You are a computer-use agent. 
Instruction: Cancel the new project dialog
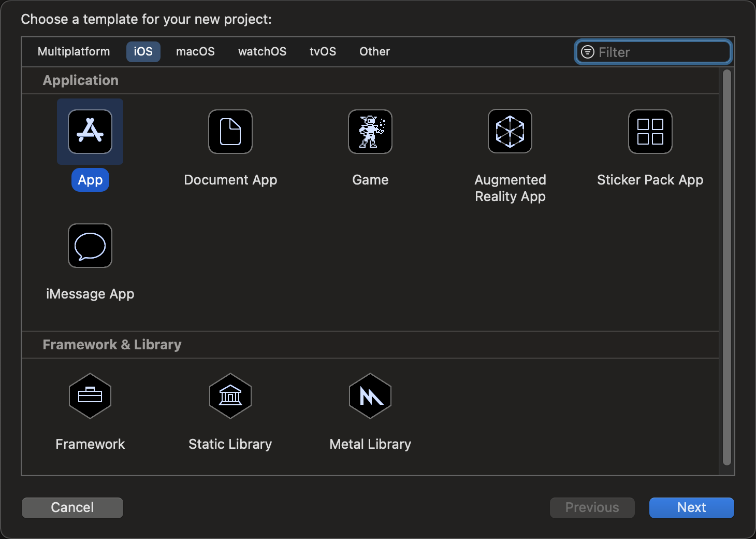(72, 507)
